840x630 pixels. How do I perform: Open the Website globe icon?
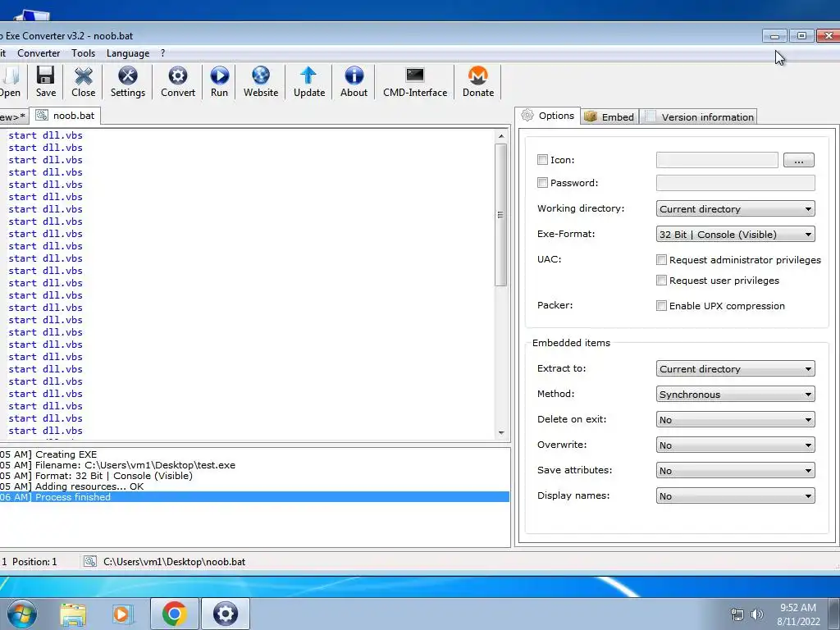click(261, 82)
